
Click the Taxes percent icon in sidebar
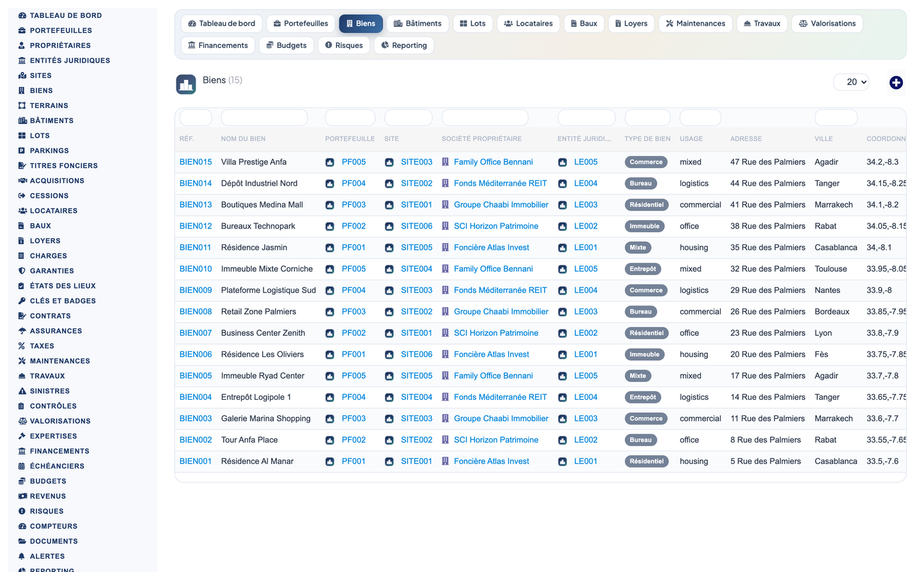[22, 346]
